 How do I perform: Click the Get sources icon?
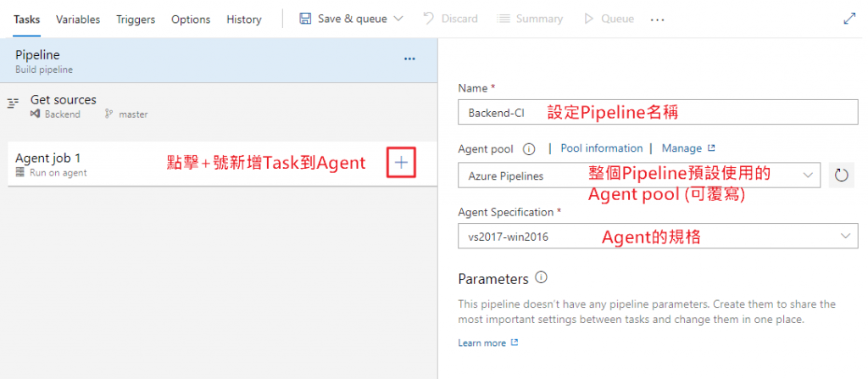click(x=13, y=102)
